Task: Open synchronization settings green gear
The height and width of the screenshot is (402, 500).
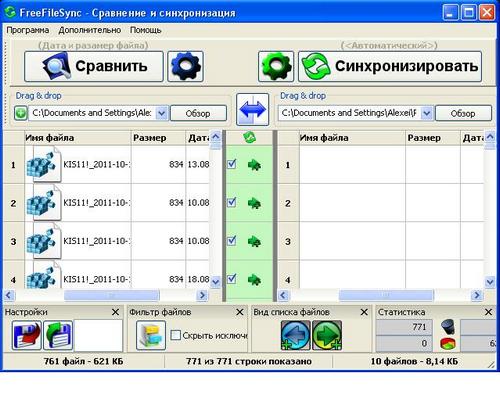Action: point(276,66)
